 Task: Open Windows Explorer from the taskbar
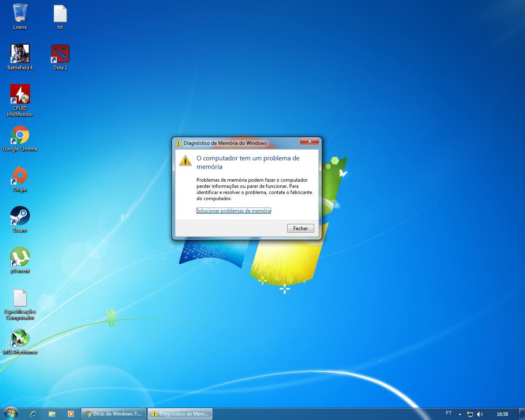click(x=52, y=414)
